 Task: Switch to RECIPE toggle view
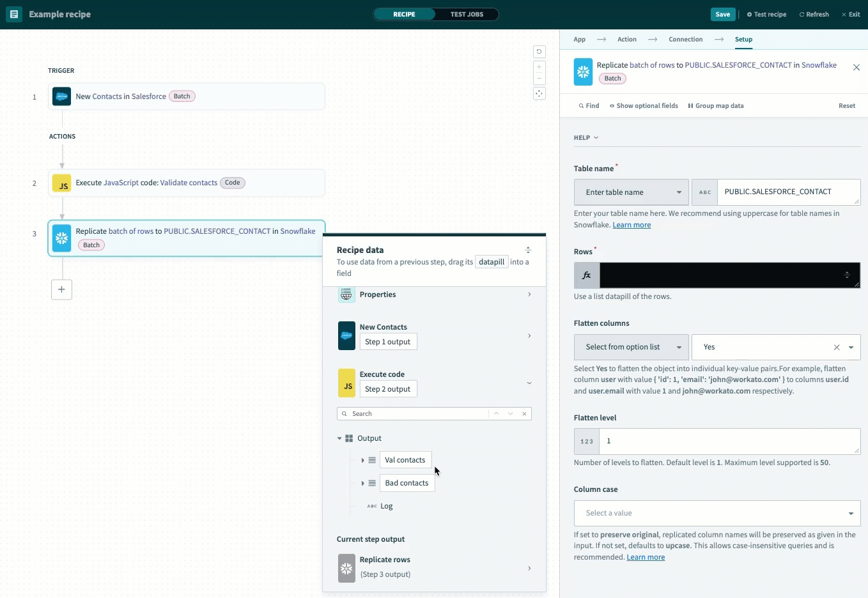(x=404, y=14)
